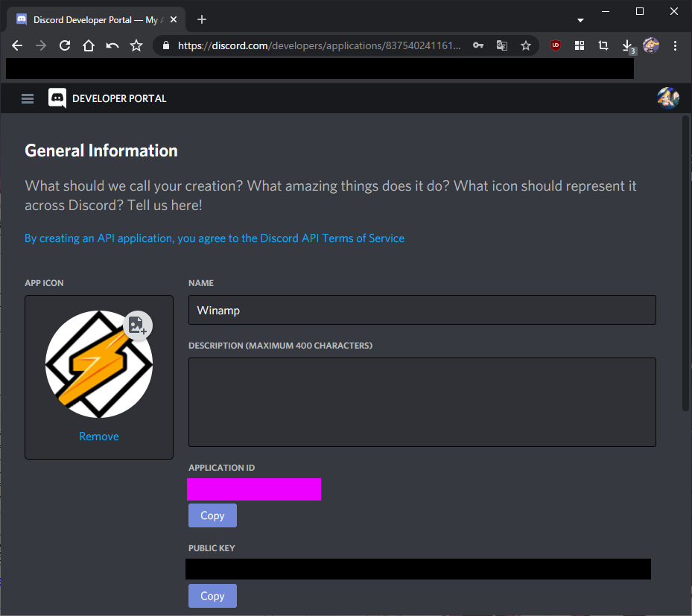Open the browser three-dot menu
The height and width of the screenshot is (616, 692).
click(675, 45)
